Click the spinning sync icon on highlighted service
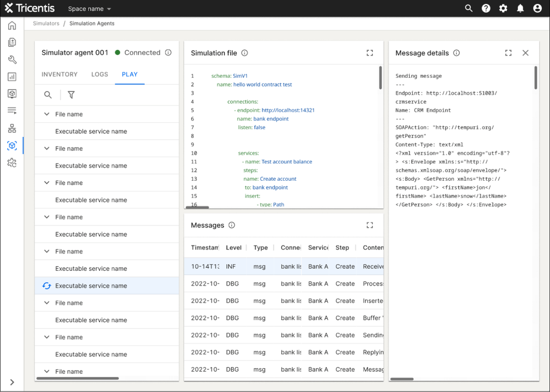Screen dimensions: 550x392 pyautogui.click(x=46, y=286)
